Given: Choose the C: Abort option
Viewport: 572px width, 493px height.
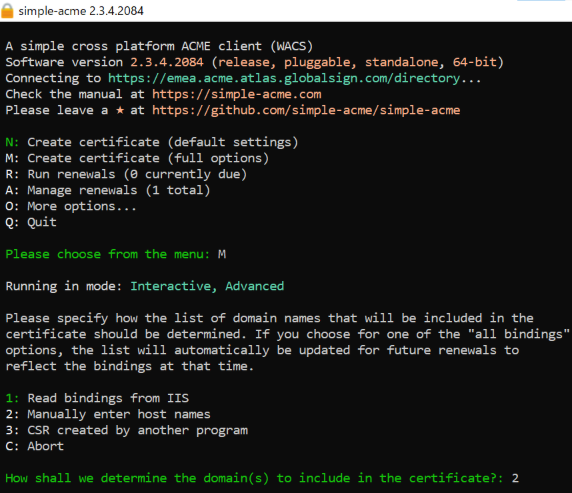Looking at the screenshot, I should click(35, 446).
